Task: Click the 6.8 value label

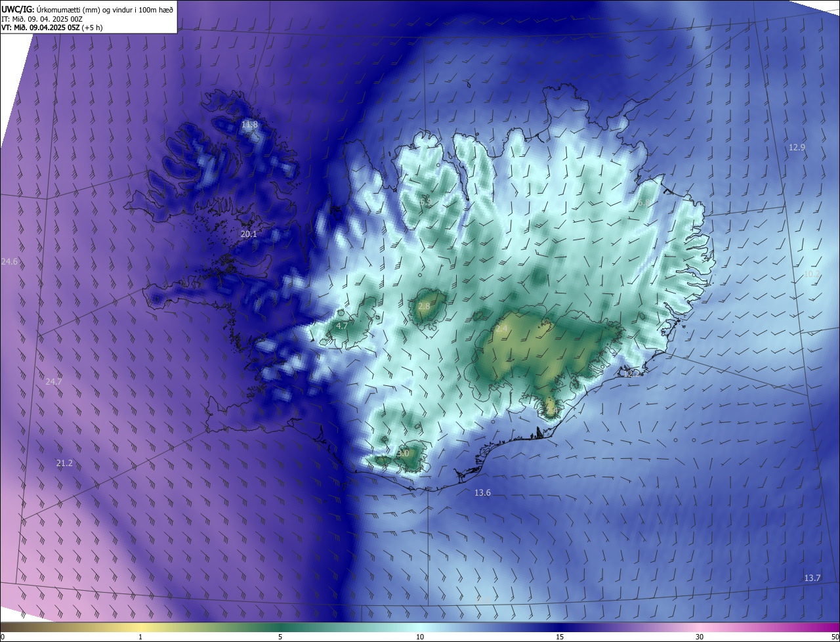Action: pos(643,203)
